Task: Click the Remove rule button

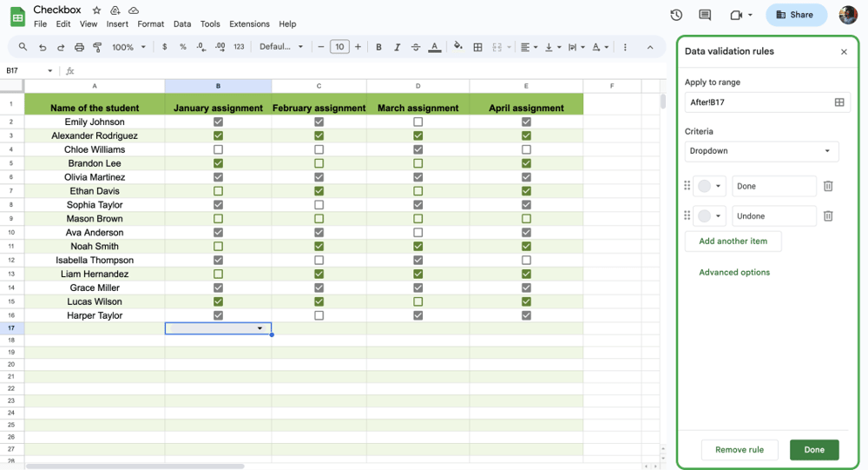Action: click(740, 449)
